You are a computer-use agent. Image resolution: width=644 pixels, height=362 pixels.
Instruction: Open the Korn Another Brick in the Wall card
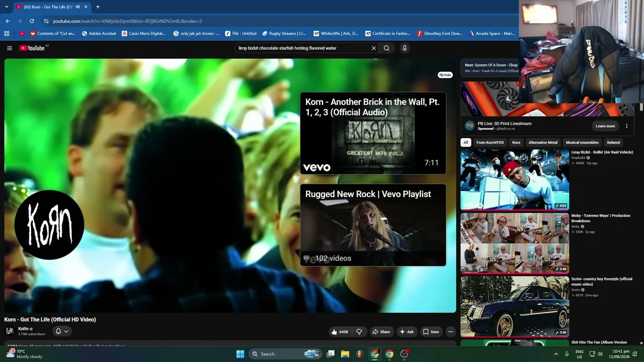(x=373, y=133)
